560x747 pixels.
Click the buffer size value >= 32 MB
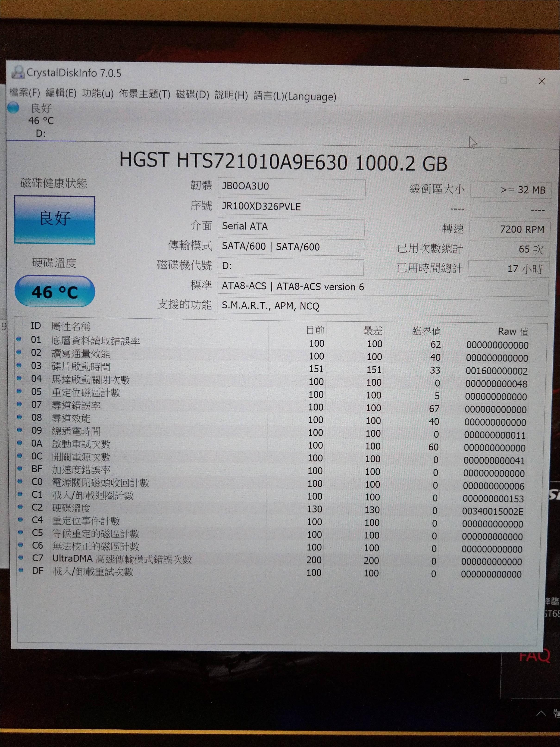511,190
